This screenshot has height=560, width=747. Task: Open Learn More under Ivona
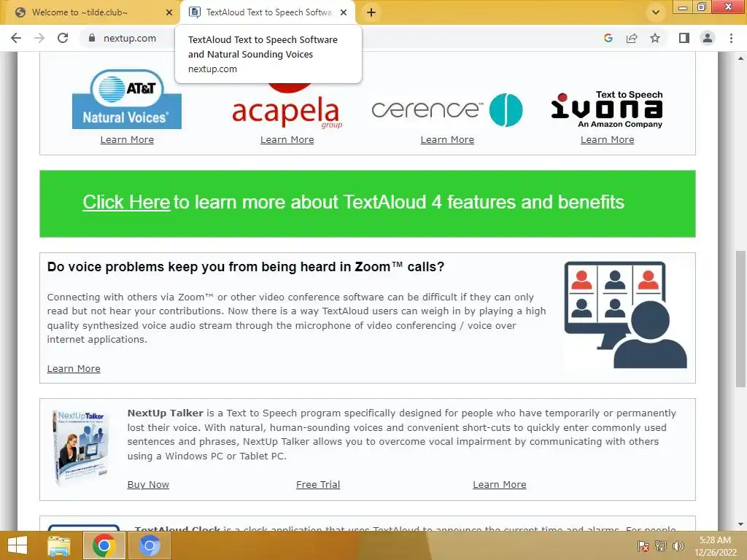coord(608,139)
